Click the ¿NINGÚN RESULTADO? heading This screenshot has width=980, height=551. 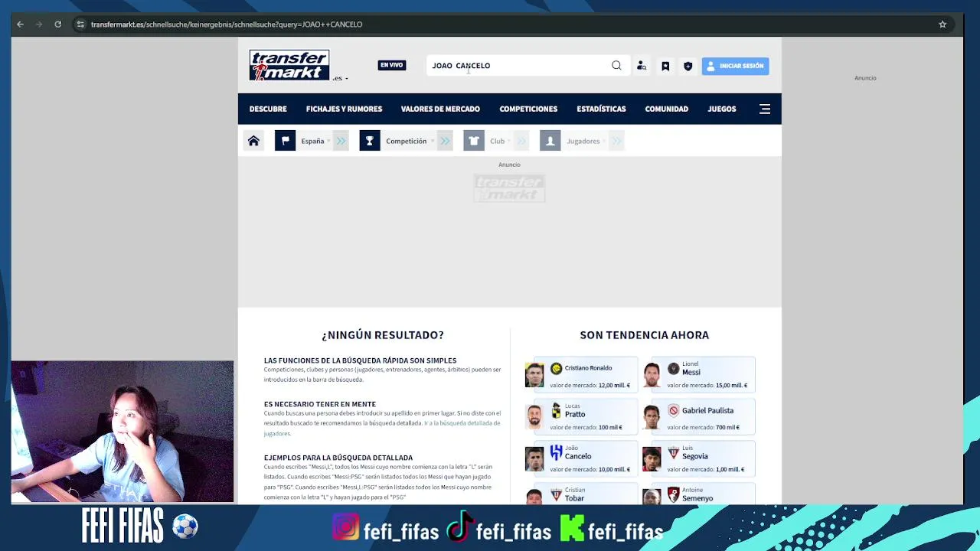[383, 335]
